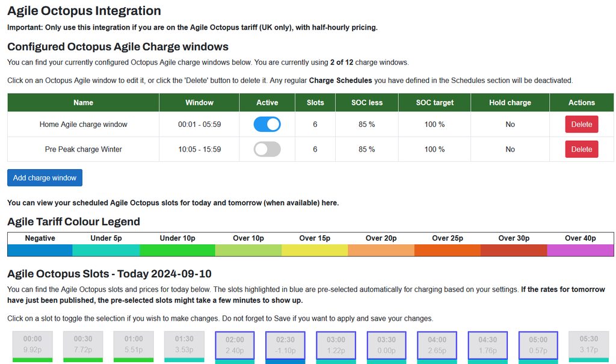Select the 01:30 slot at 3.53p

(184, 345)
